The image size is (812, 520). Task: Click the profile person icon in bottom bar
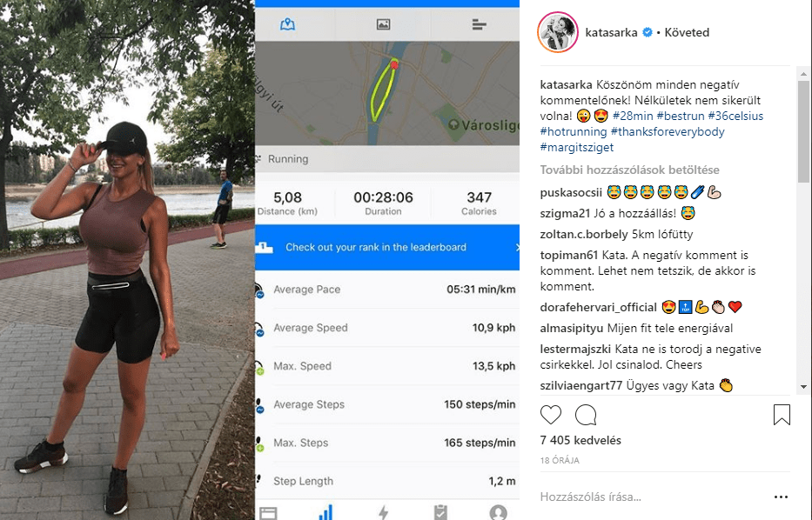click(x=498, y=512)
